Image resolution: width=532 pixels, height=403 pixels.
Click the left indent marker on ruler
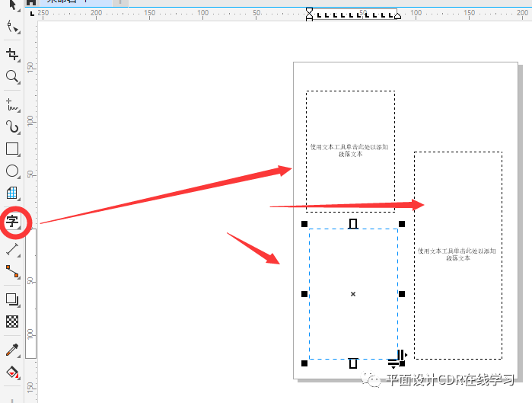(x=309, y=14)
